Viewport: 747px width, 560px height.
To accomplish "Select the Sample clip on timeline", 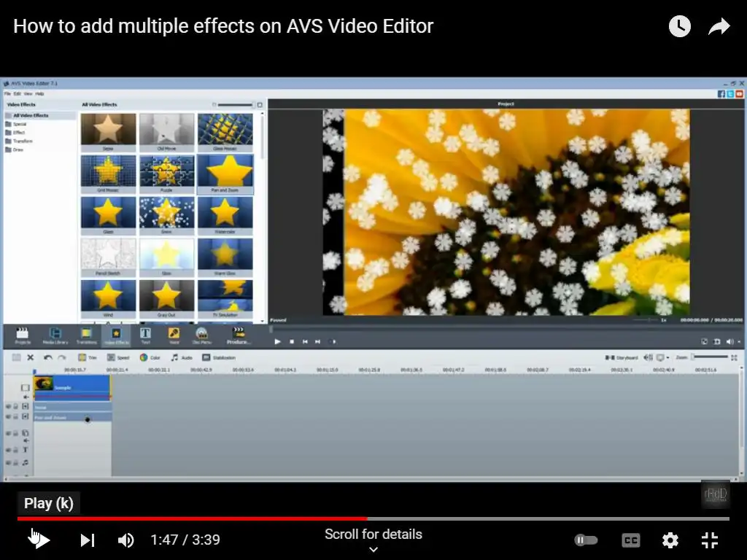I will [72, 386].
